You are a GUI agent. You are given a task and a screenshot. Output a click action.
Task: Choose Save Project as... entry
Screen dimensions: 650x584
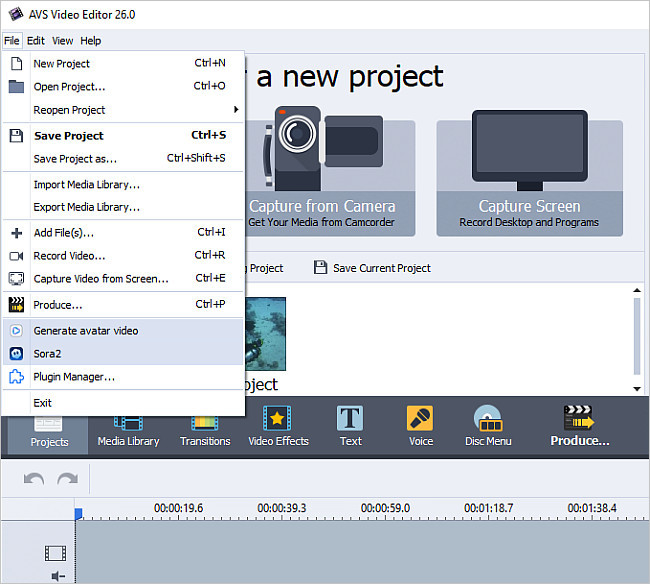(x=123, y=158)
